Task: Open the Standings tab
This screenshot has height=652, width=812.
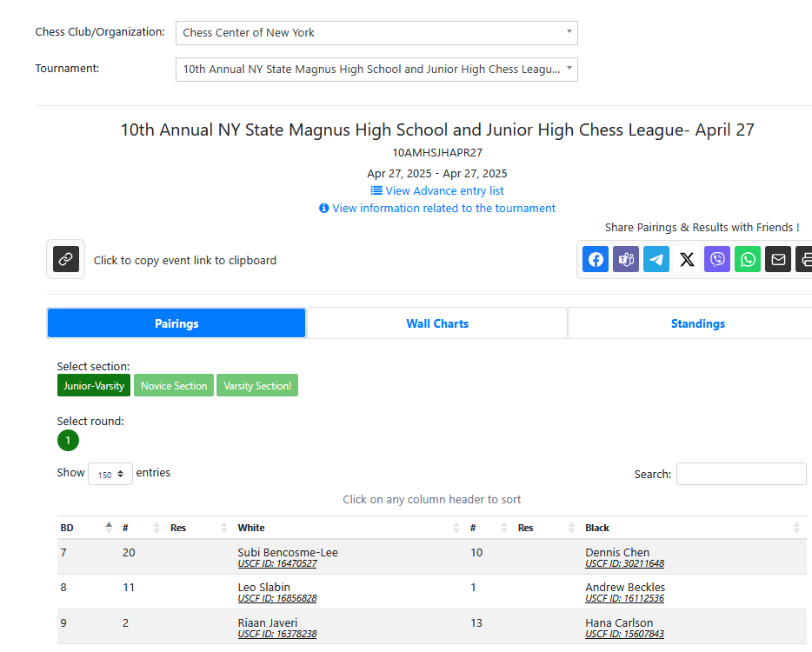Action: tap(697, 323)
